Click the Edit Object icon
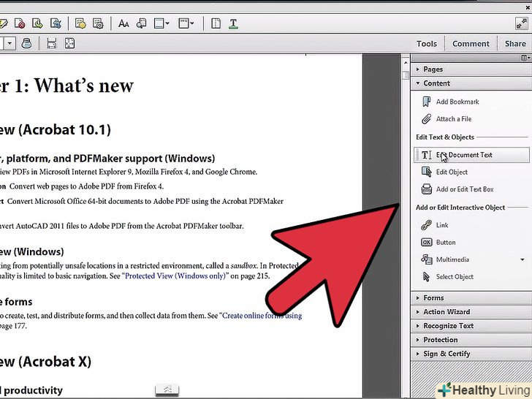This screenshot has width=532, height=399. tap(427, 172)
